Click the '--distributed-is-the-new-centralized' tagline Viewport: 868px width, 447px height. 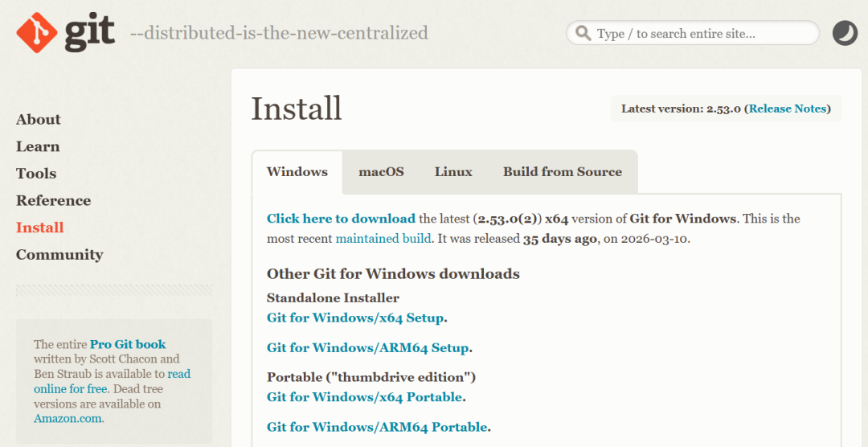click(279, 33)
